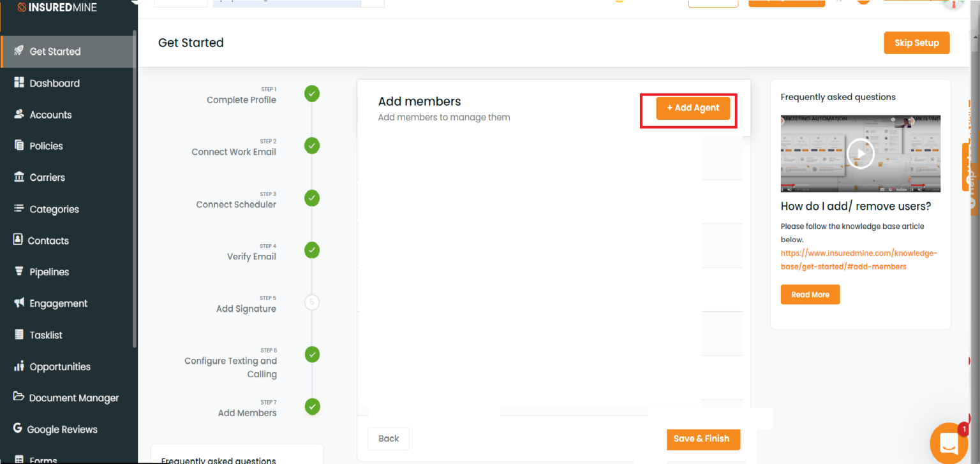
Task: Click the pending Step 5 Add Signature indicator
Action: coord(312,302)
